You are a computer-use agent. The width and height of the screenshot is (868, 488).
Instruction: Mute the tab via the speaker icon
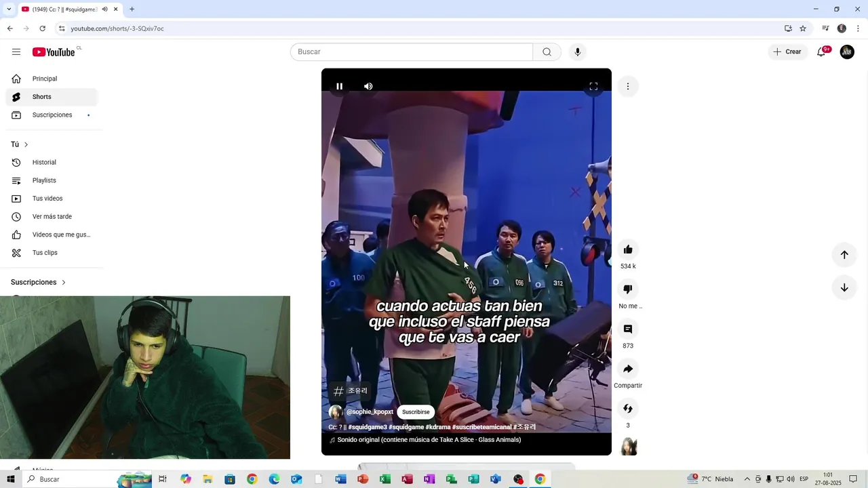click(105, 9)
